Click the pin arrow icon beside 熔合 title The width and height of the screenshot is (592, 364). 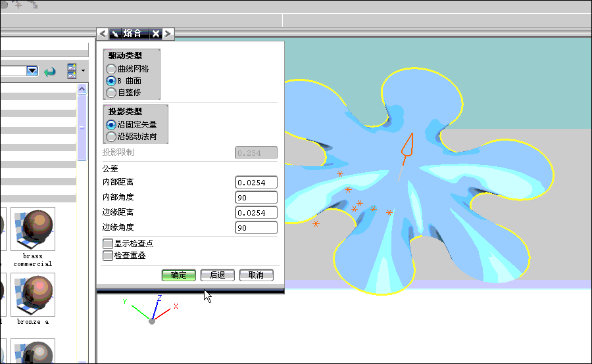point(114,34)
